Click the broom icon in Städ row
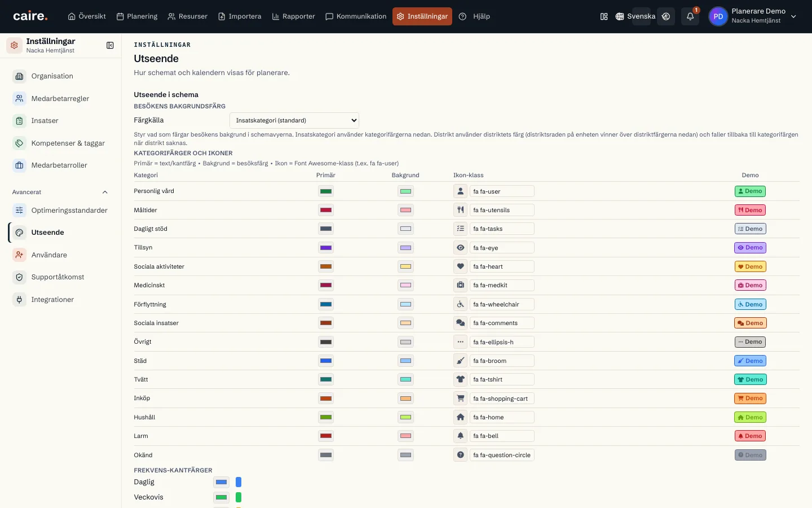The image size is (812, 508). click(x=461, y=361)
